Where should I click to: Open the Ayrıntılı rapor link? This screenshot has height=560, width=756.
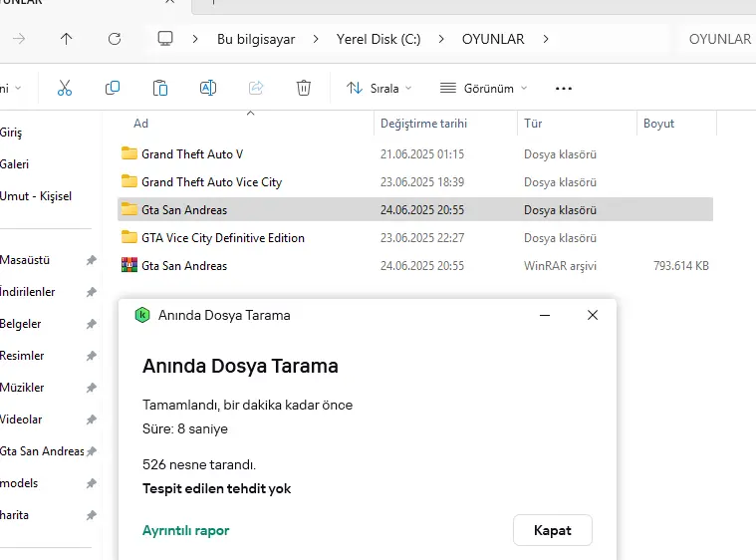pyautogui.click(x=185, y=530)
